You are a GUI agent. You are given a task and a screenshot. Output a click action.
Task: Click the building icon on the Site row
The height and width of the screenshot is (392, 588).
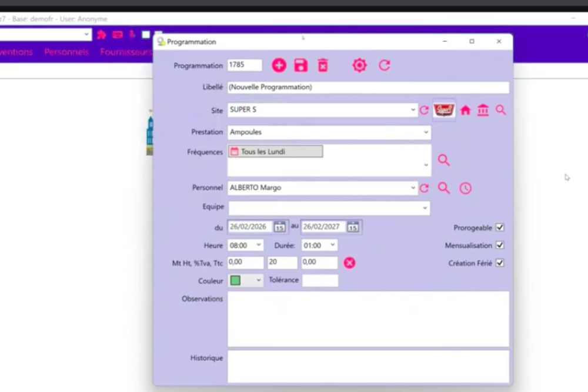pos(483,110)
